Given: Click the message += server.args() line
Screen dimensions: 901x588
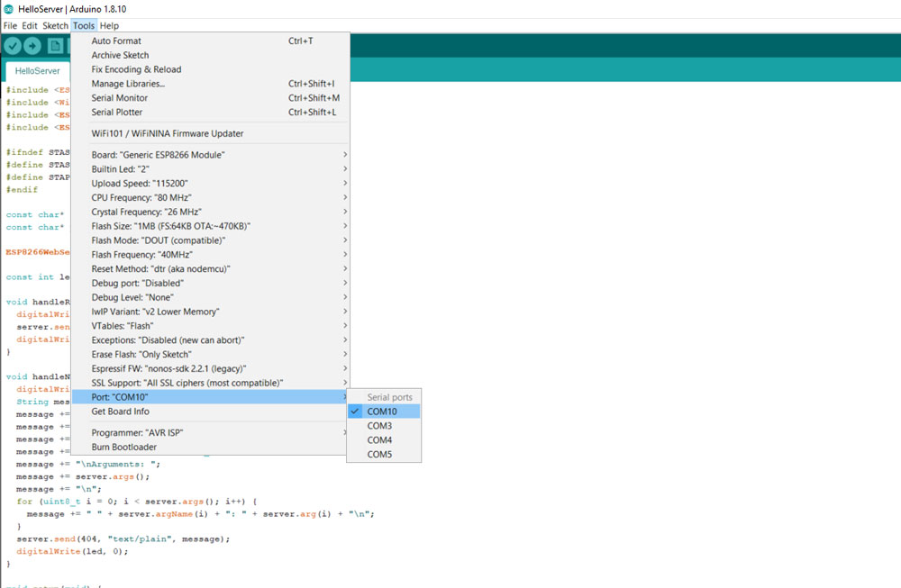Looking at the screenshot, I should pos(83,476).
